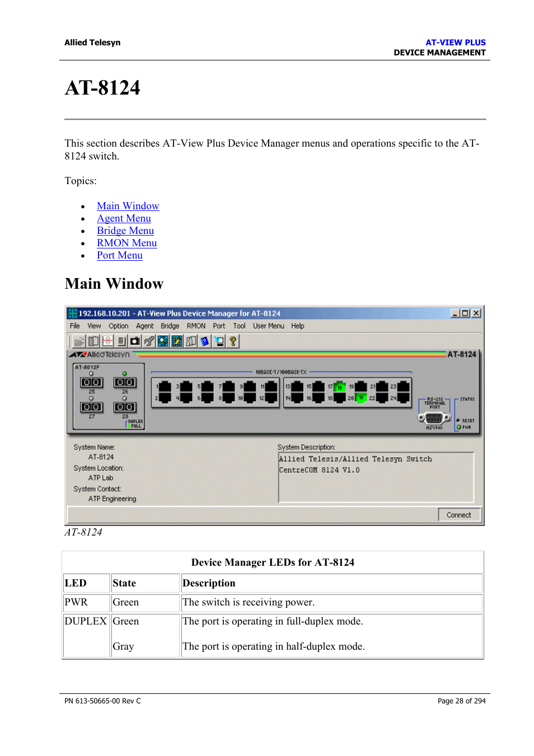Select port 12 on the switch panel
534x756 pixels.
pos(271,398)
